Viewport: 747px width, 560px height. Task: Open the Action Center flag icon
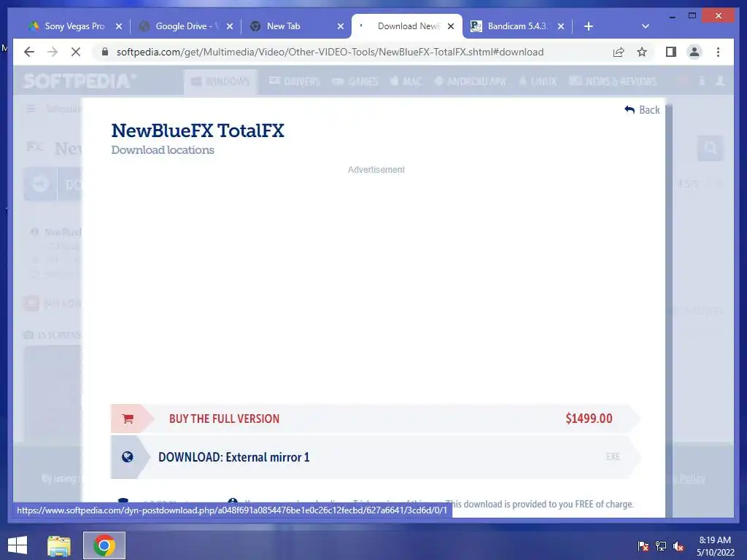(x=643, y=546)
